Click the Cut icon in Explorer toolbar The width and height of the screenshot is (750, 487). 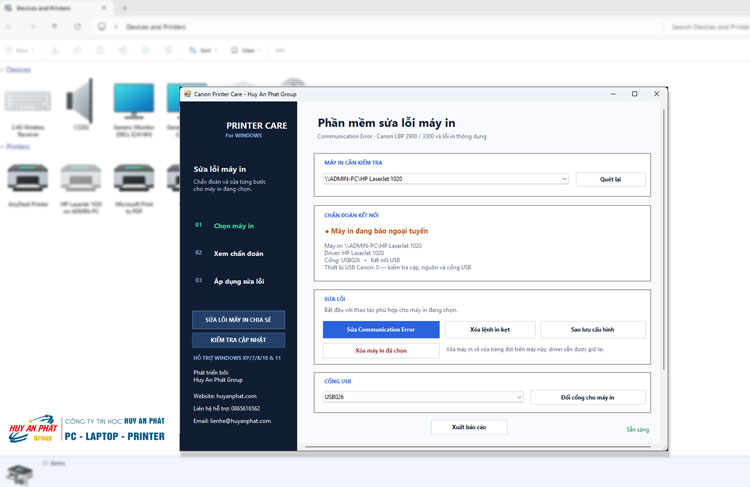(x=55, y=50)
